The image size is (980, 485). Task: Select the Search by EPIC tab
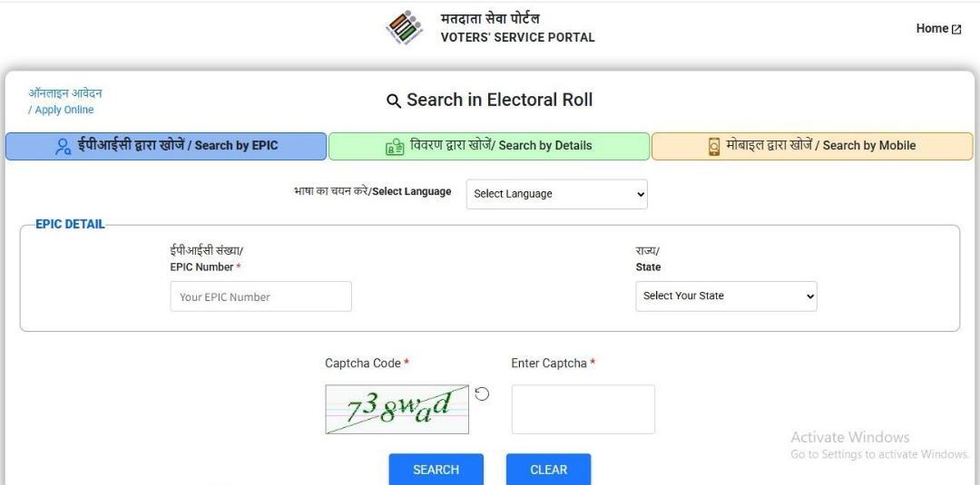tap(166, 146)
